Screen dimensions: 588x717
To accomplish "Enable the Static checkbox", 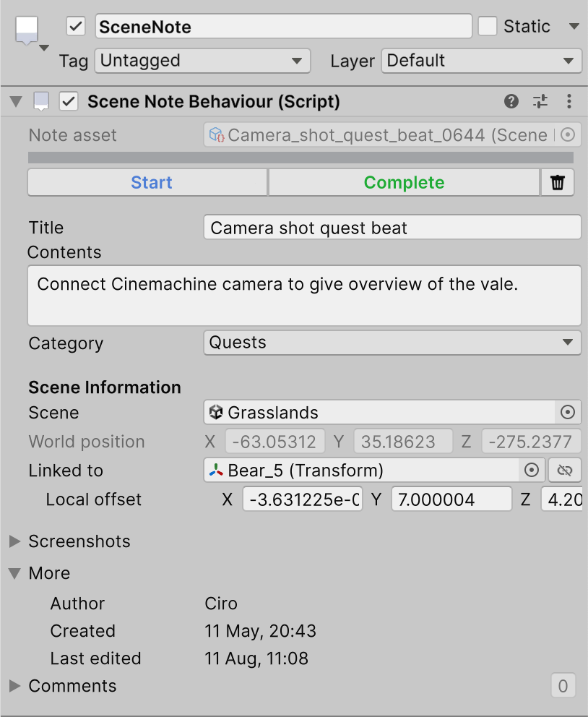I will tap(488, 27).
